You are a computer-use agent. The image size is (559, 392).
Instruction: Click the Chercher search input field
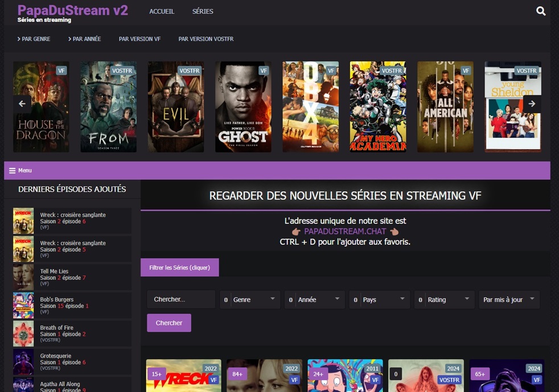pos(181,299)
